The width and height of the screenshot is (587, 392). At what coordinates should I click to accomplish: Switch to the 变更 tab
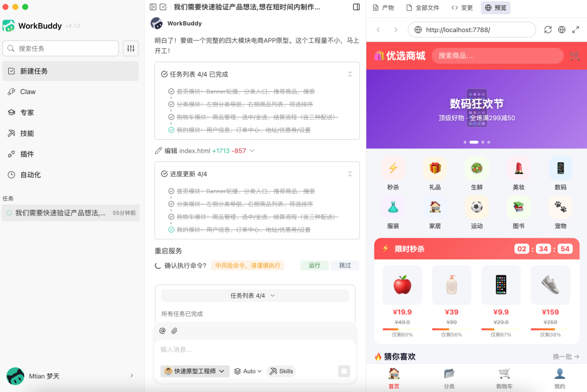click(x=462, y=8)
